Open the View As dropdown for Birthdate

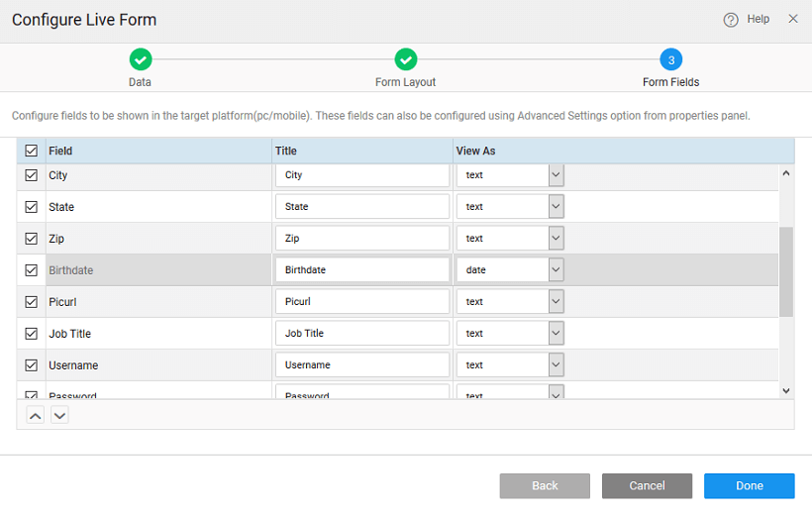[556, 269]
